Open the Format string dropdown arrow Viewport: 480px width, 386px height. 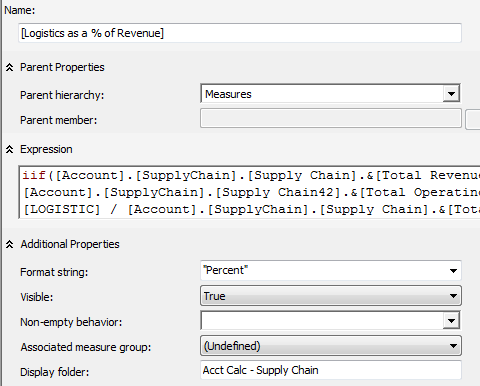coord(453,271)
